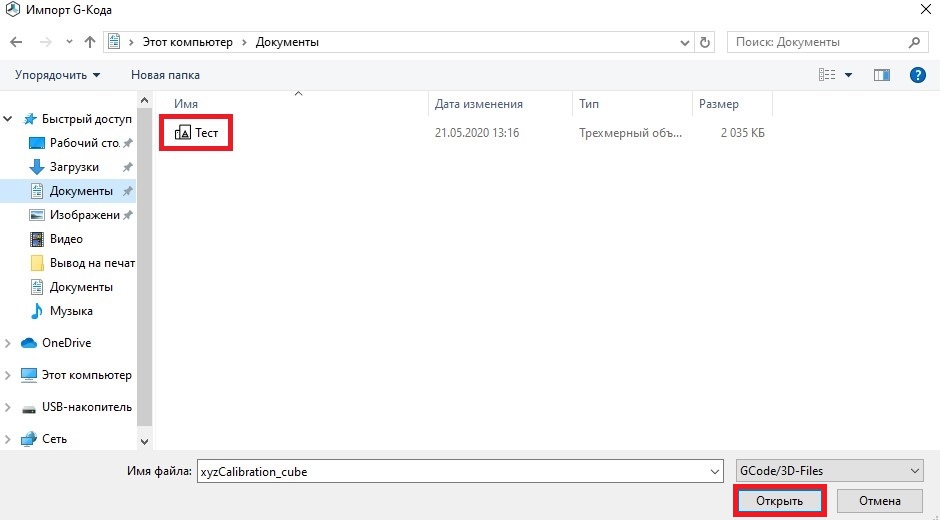Open the Загрузки folder in sidebar
The width and height of the screenshot is (940, 520).
coord(74,167)
